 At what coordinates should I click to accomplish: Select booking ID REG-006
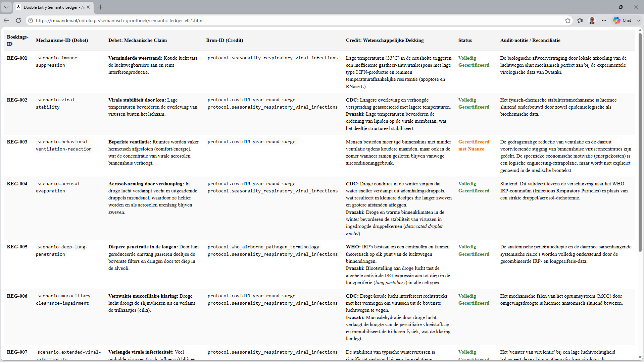17,296
